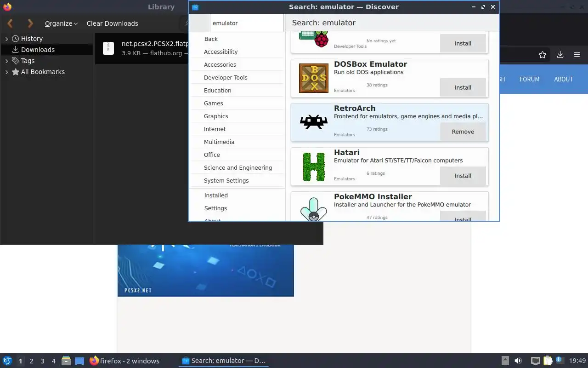This screenshot has width=588, height=368.
Task: Open the Firefox hamburger menu
Action: point(577,55)
